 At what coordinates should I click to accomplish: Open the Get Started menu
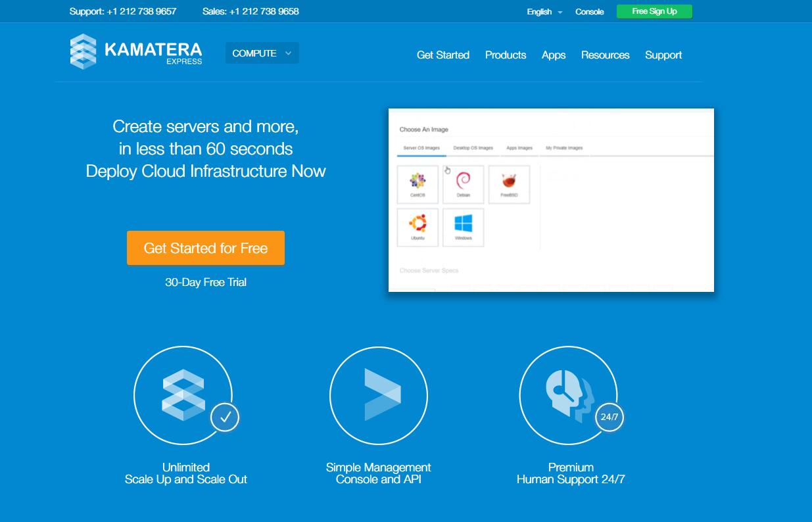(x=443, y=55)
